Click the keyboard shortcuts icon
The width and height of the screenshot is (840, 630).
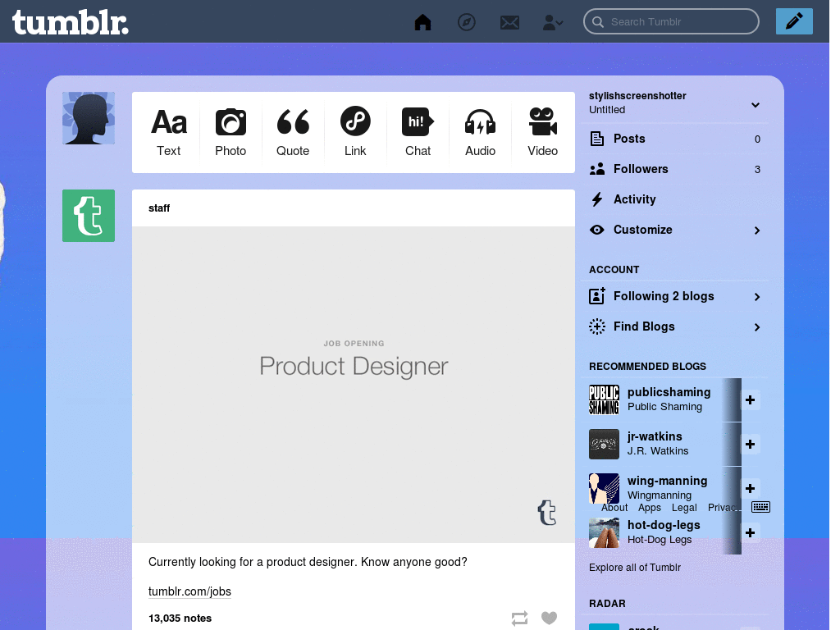760,507
